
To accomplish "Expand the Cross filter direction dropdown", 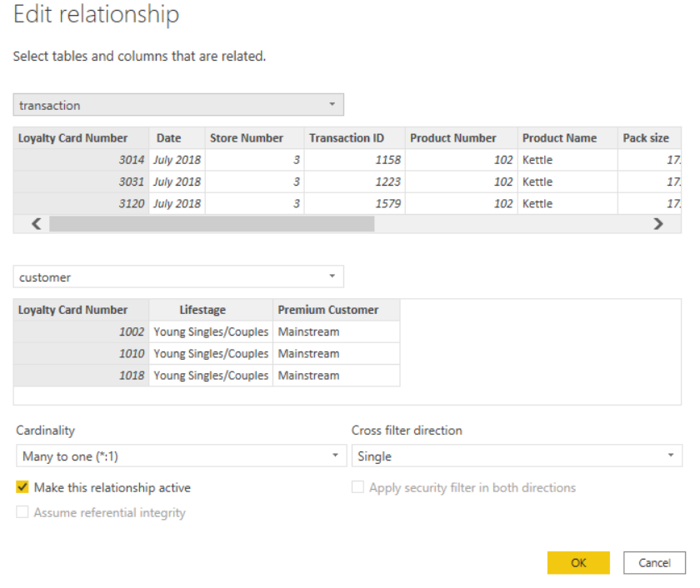I will coord(516,456).
